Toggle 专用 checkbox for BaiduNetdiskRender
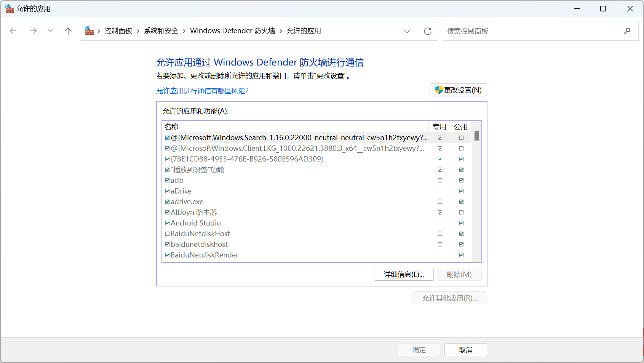Image resolution: width=644 pixels, height=363 pixels. tap(440, 255)
